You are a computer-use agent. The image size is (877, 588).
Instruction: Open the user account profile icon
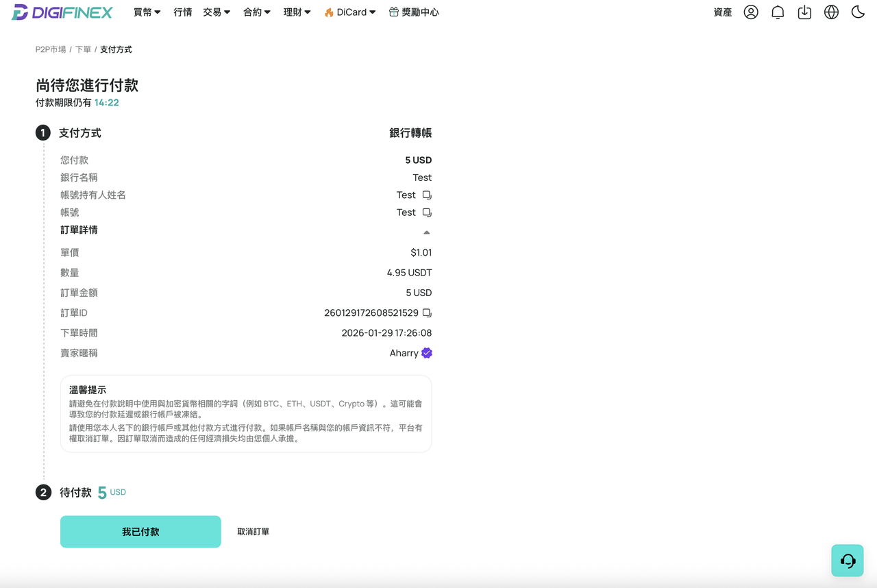pos(751,12)
